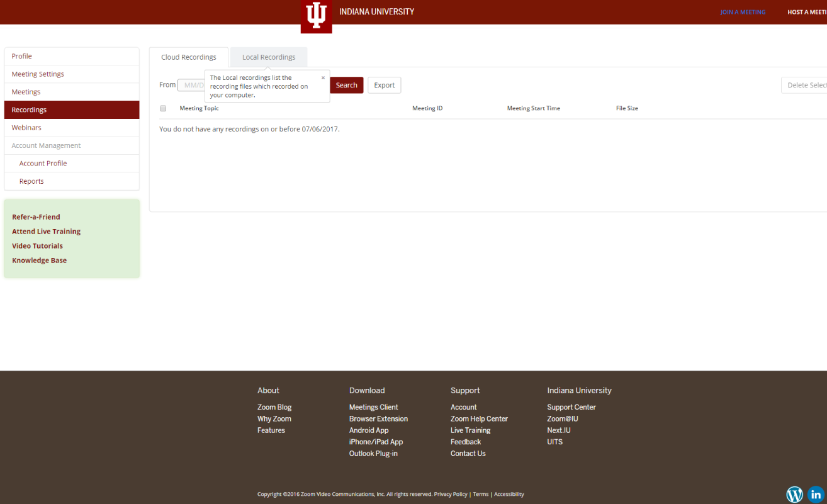Select Recordings in the sidebar

click(x=72, y=109)
